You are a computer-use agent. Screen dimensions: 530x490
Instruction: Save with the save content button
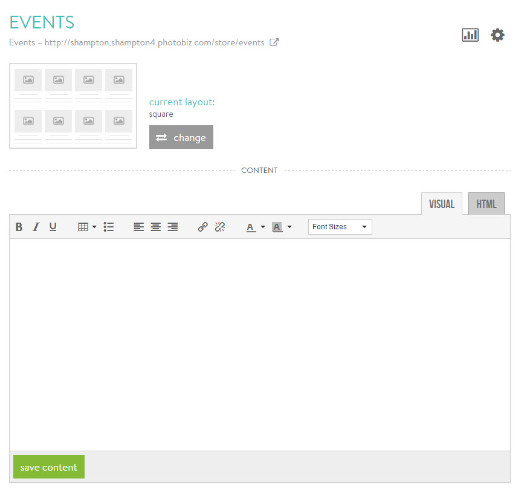[49, 467]
